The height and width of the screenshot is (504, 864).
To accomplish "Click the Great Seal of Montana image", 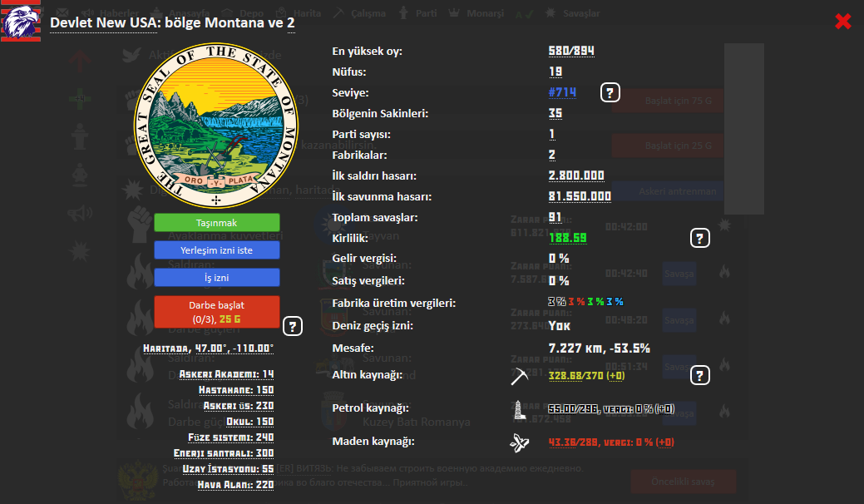I will pos(216,125).
